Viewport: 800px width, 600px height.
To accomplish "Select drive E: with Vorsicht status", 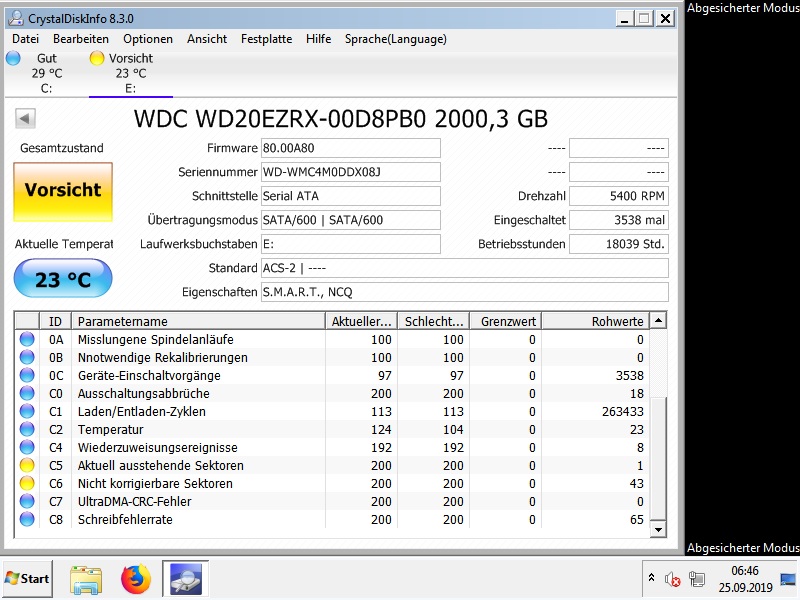I will click(x=131, y=73).
